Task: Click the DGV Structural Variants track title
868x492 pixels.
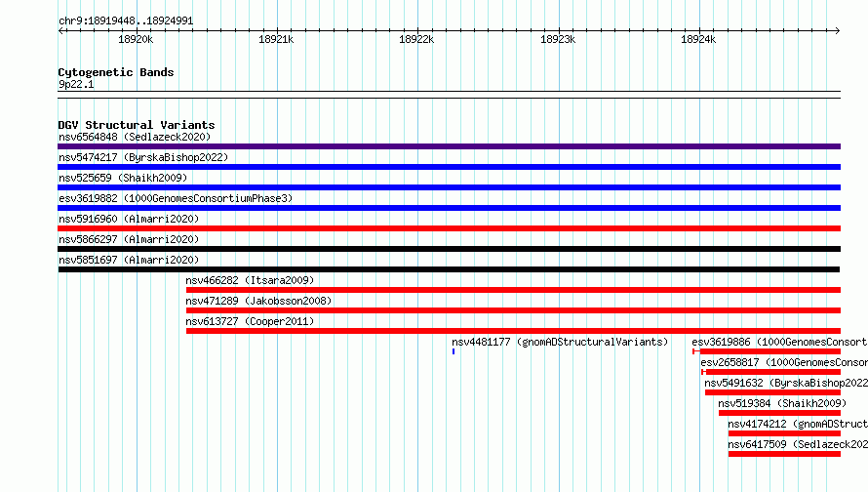Action: pyautogui.click(x=137, y=125)
